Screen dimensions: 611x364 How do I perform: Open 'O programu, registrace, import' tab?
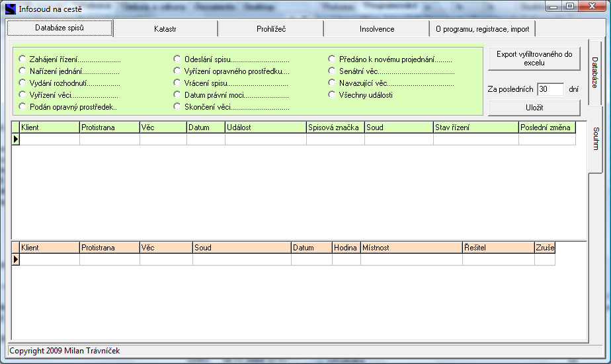pyautogui.click(x=482, y=29)
